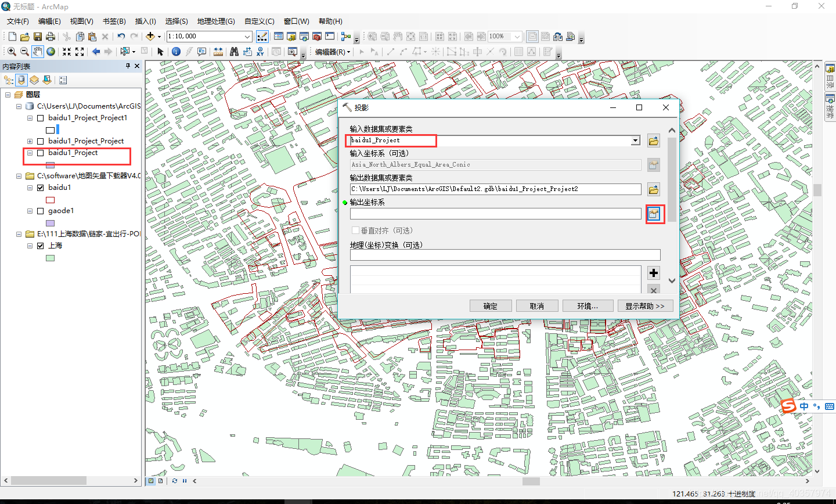Save the map with floppy disk icon
Image resolution: width=836 pixels, height=504 pixels.
coord(38,37)
